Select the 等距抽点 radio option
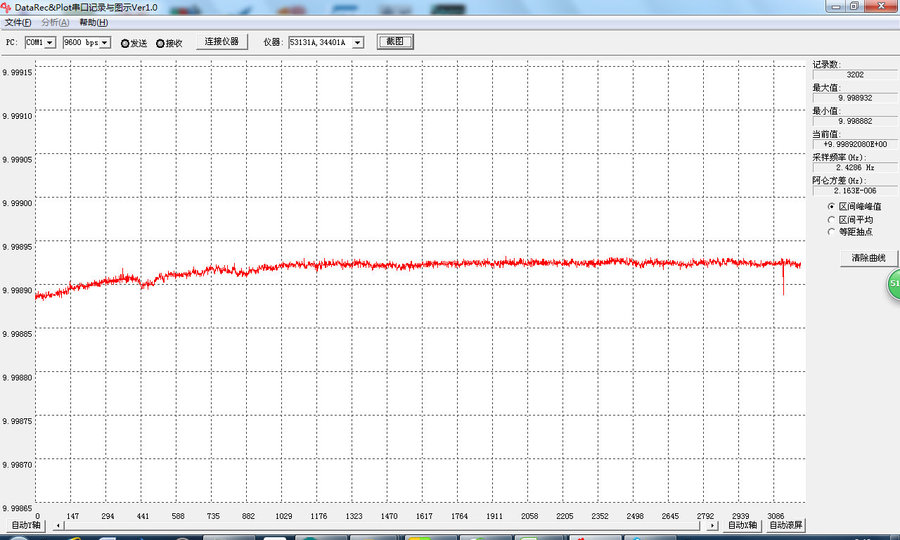The height and width of the screenshot is (540, 900). (x=831, y=232)
